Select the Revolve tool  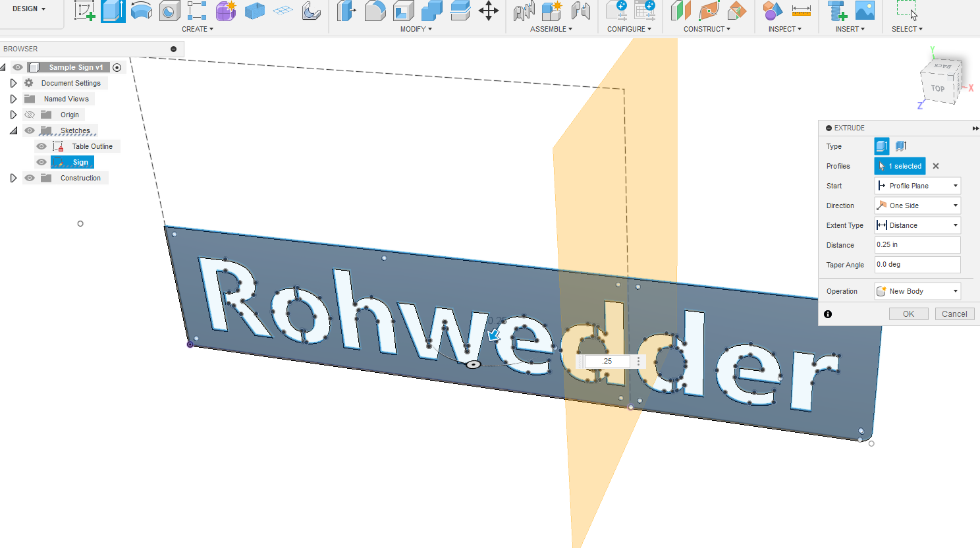(142, 11)
